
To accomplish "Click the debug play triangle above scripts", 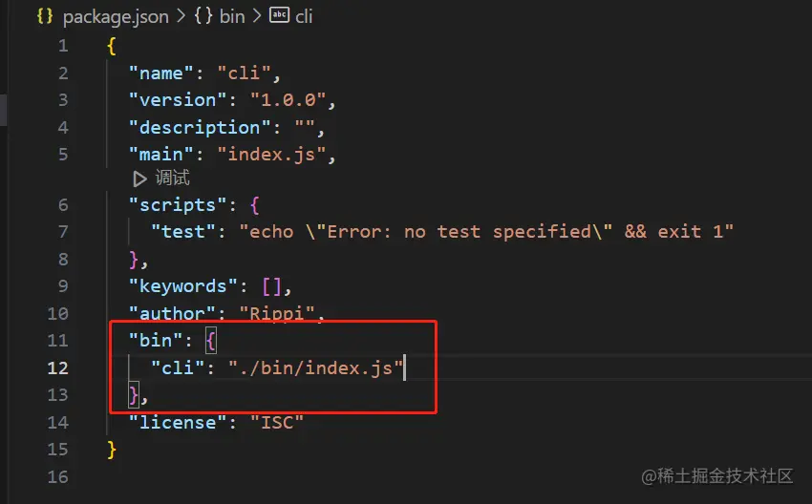I will [139, 178].
